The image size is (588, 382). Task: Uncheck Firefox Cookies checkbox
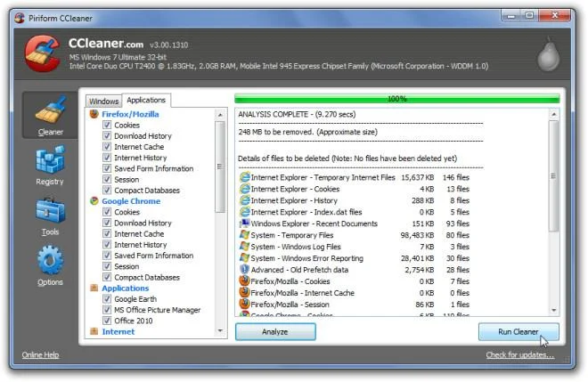(x=107, y=125)
